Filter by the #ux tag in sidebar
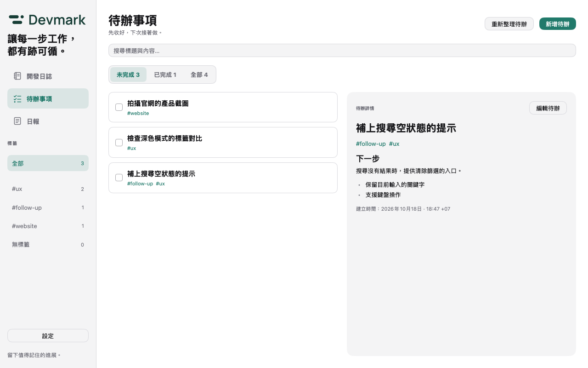The height and width of the screenshot is (368, 588). point(48,189)
